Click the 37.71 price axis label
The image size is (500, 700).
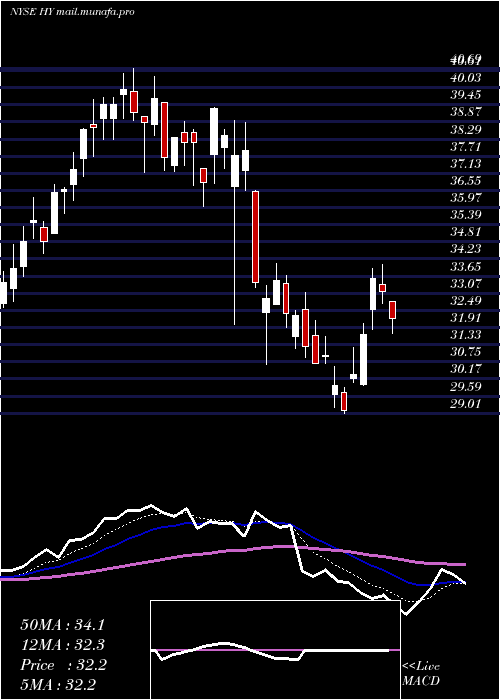pos(465,147)
